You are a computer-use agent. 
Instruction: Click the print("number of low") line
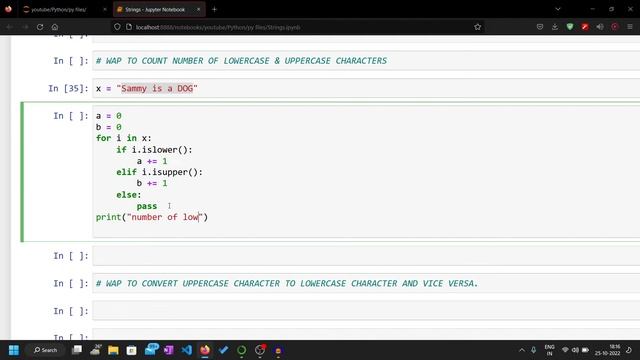coord(152,217)
